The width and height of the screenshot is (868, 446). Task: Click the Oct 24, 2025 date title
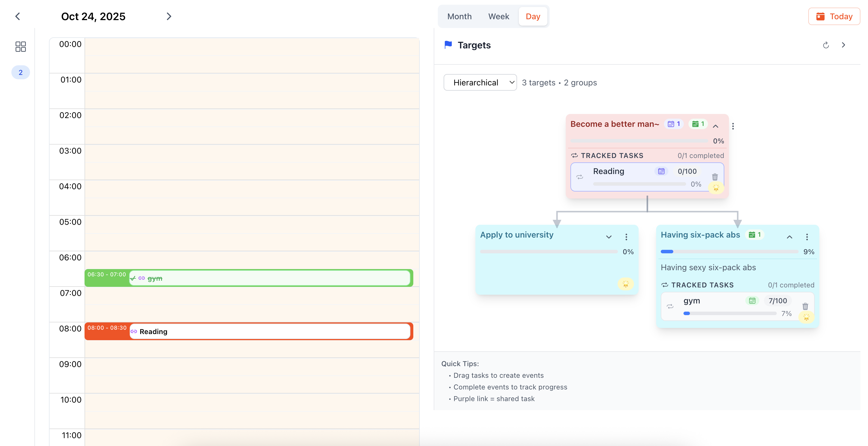click(93, 16)
